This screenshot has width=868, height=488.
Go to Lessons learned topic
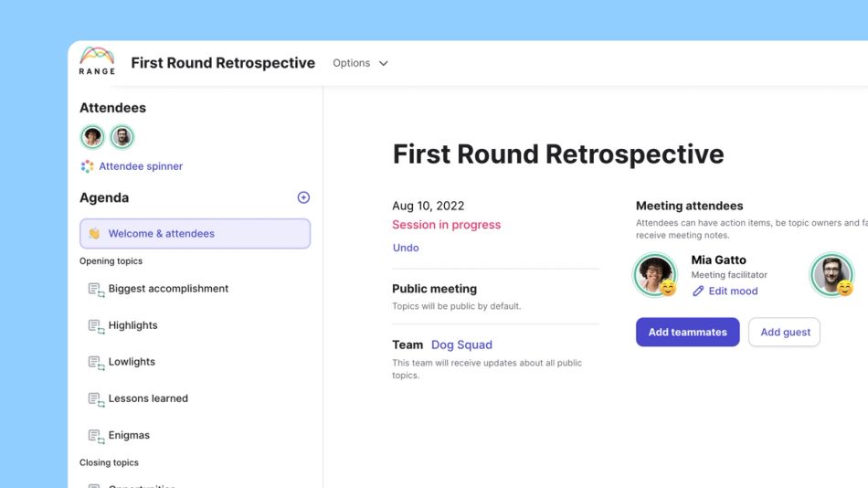[148, 398]
